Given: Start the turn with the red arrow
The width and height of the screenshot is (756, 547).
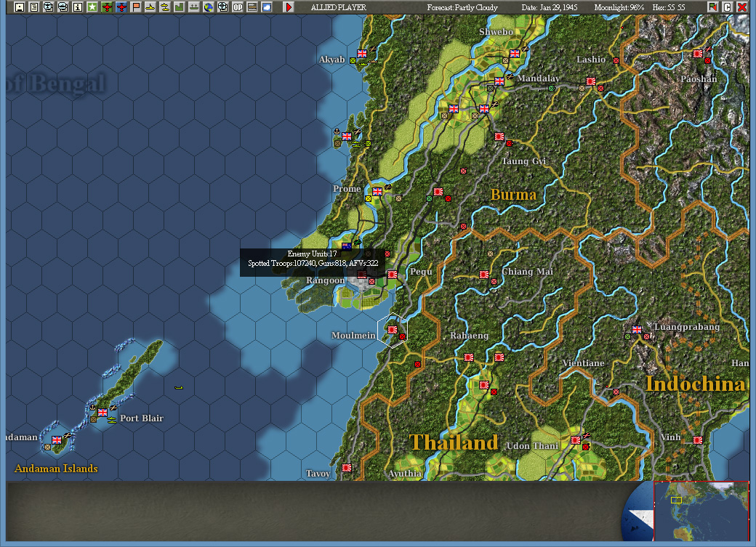Looking at the screenshot, I should coord(288,7).
